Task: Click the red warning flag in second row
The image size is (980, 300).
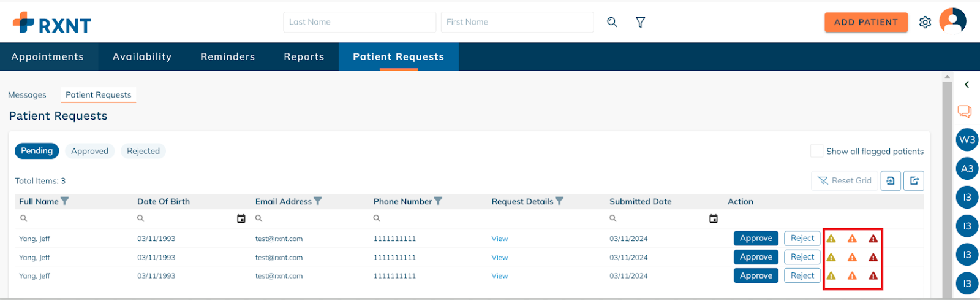Action: pyautogui.click(x=873, y=257)
